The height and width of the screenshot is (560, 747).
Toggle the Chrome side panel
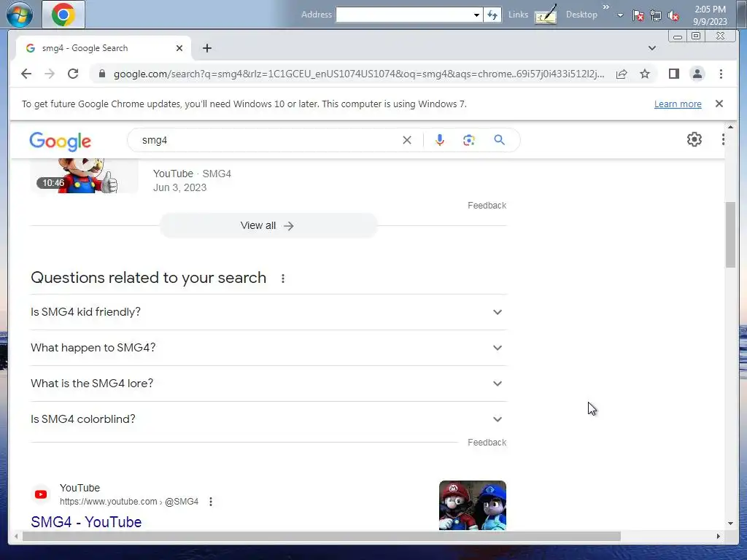pyautogui.click(x=673, y=74)
